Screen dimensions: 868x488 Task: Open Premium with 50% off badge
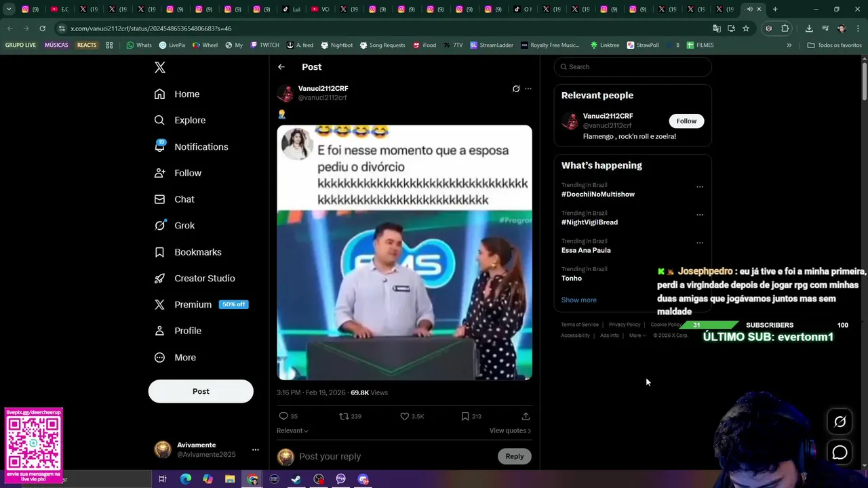click(x=201, y=304)
